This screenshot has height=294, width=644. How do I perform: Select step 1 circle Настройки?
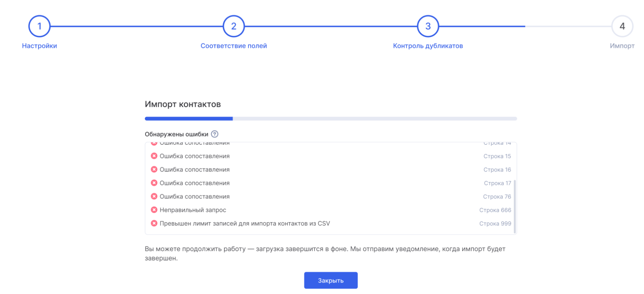[39, 26]
